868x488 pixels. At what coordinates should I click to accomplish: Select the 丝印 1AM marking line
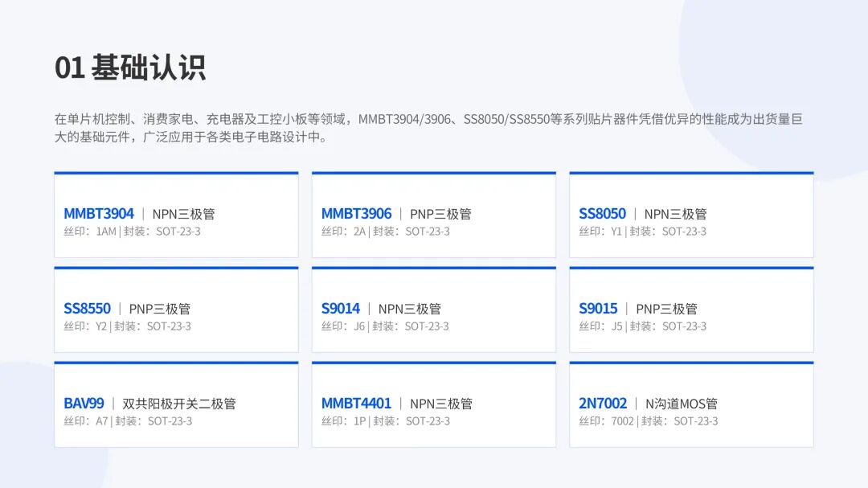(132, 232)
